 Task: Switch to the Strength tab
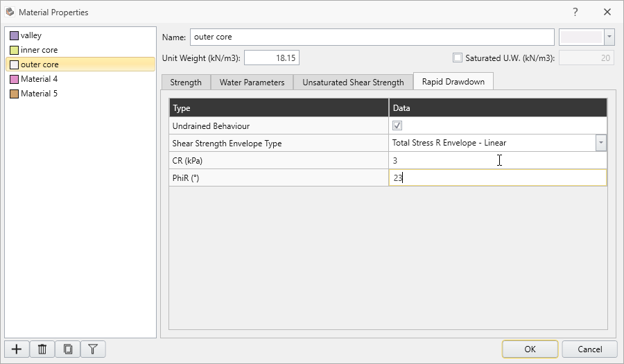click(x=186, y=83)
